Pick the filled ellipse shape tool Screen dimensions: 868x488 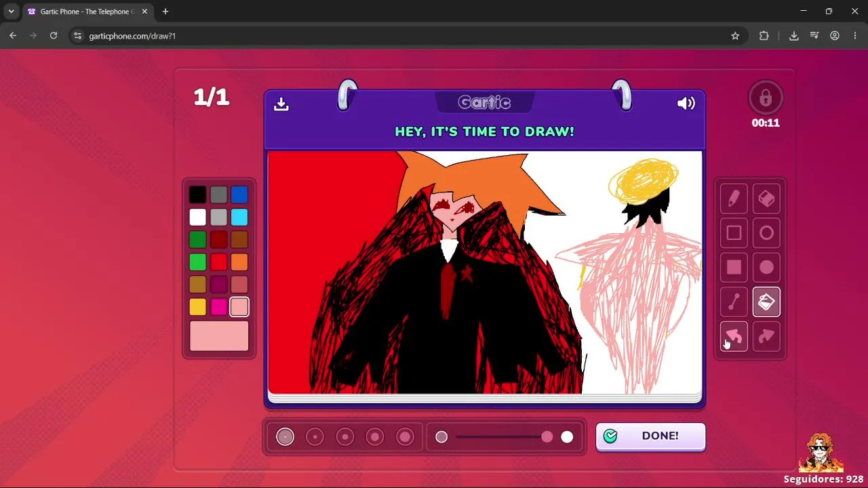point(766,268)
